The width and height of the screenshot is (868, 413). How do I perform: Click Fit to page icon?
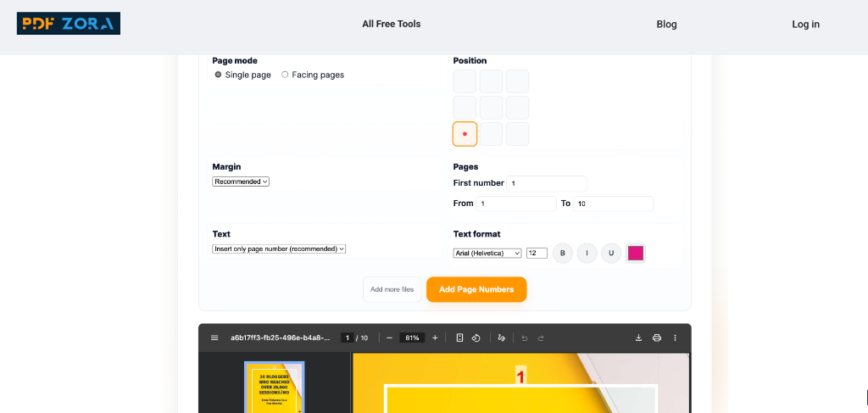point(459,338)
